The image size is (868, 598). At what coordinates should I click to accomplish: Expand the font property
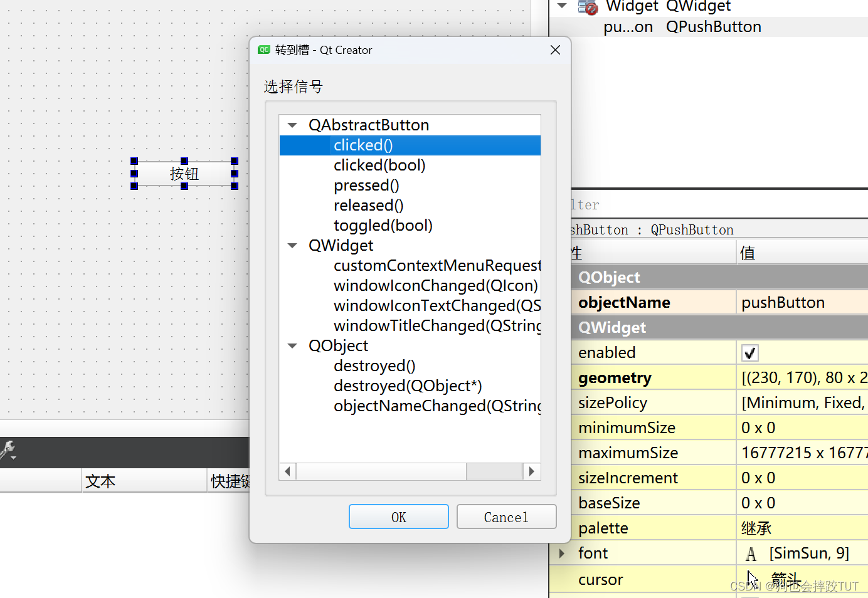coord(561,553)
